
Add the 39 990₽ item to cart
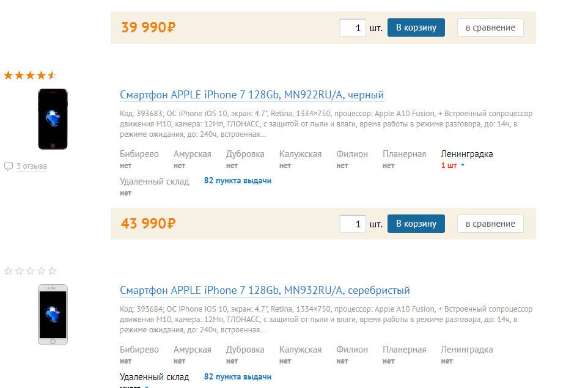[x=416, y=27]
